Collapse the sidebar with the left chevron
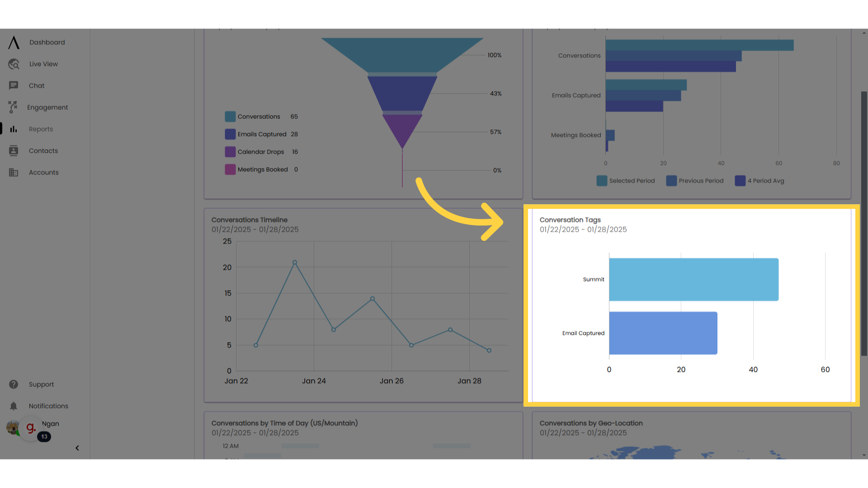868x488 pixels. [x=77, y=448]
